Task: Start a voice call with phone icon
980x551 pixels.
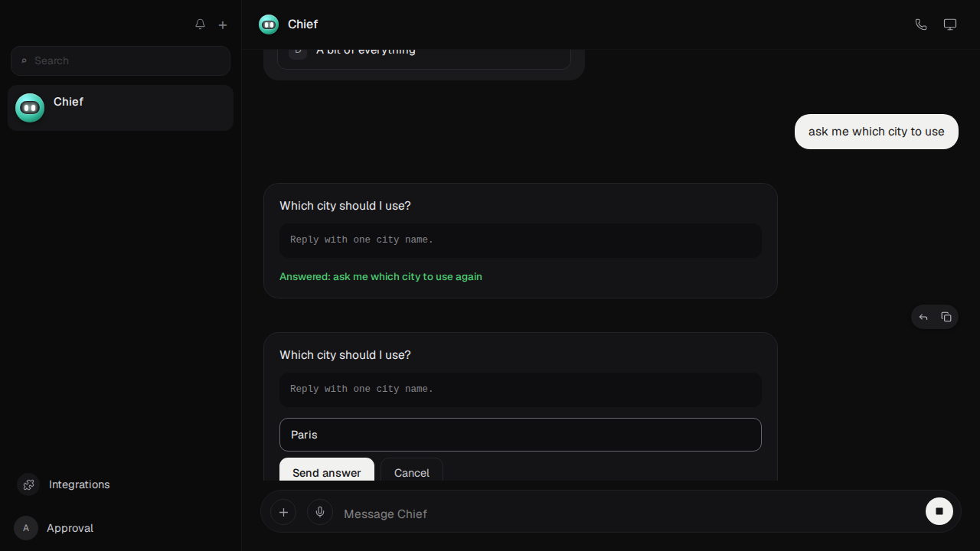Action: (x=921, y=24)
